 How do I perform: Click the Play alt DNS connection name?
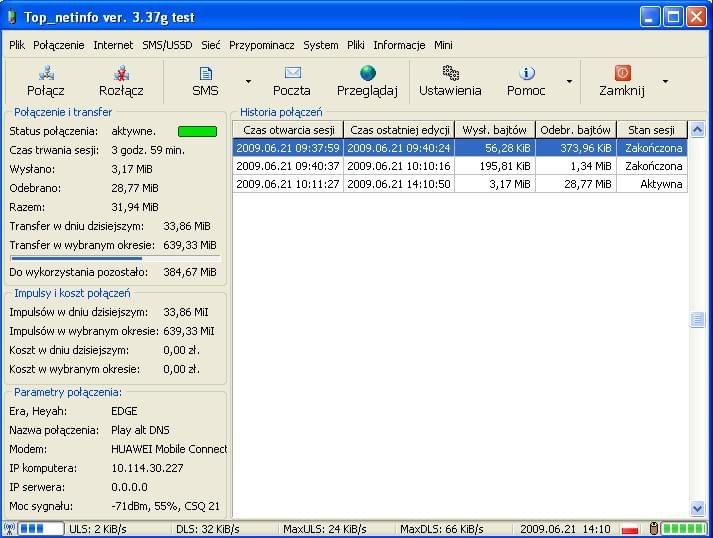(141, 430)
